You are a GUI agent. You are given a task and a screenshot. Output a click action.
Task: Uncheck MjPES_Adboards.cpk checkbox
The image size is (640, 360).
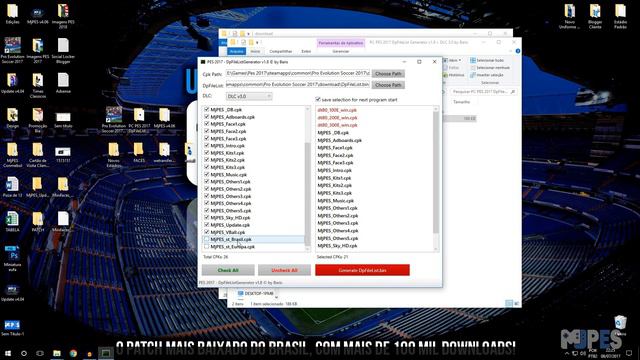click(207, 117)
